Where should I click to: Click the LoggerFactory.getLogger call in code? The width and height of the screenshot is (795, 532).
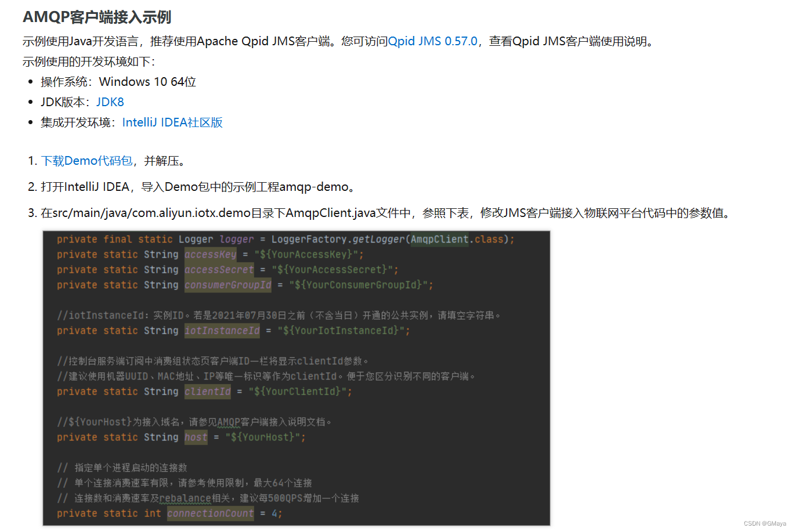point(338,239)
